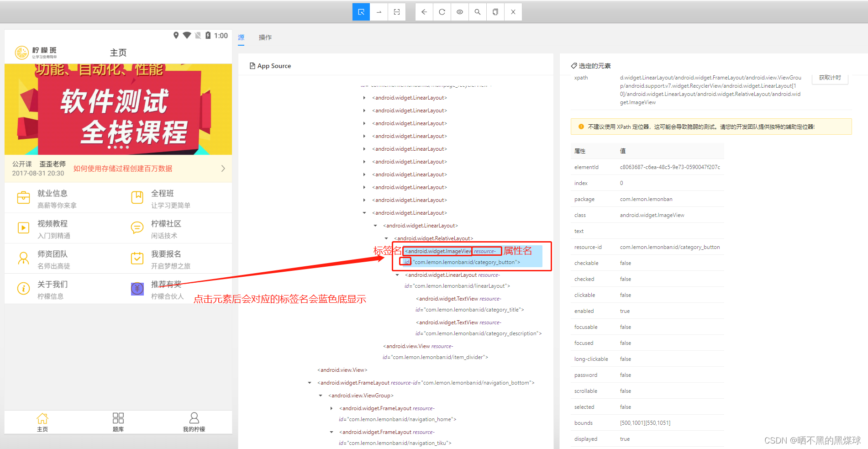Open 我的柠檬 tab in phone bottom bar
Image resolution: width=868 pixels, height=449 pixels.
tap(194, 423)
